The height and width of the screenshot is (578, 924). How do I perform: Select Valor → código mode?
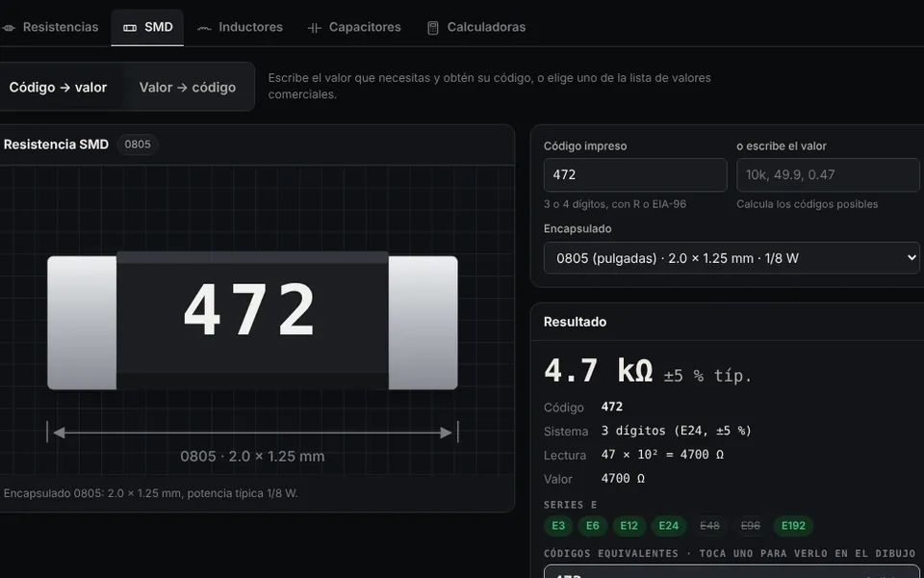point(188,88)
